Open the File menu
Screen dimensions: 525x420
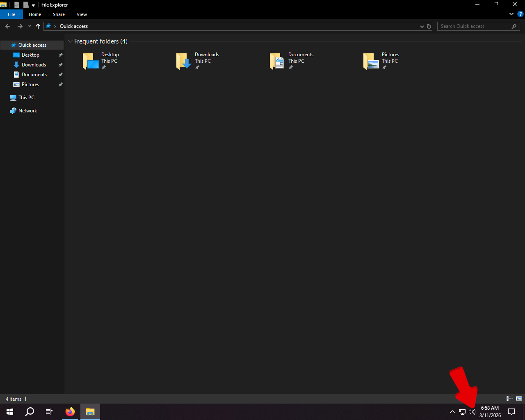[x=11, y=14]
